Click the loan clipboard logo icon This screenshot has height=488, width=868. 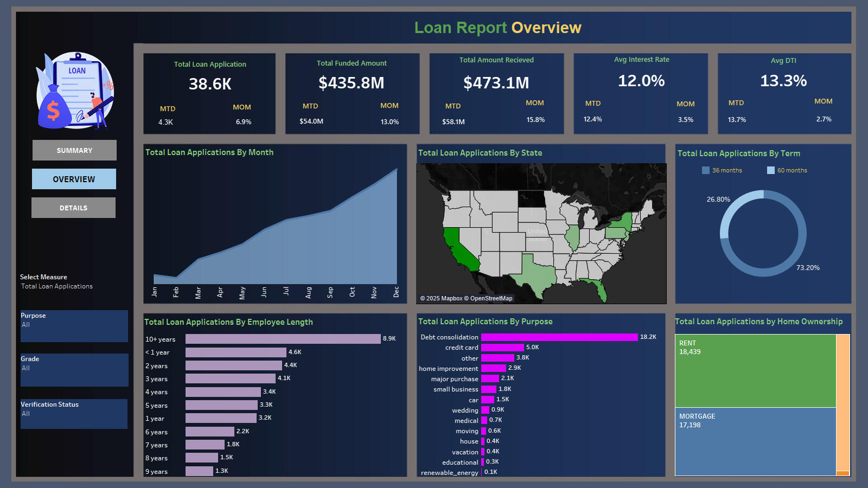click(x=75, y=91)
